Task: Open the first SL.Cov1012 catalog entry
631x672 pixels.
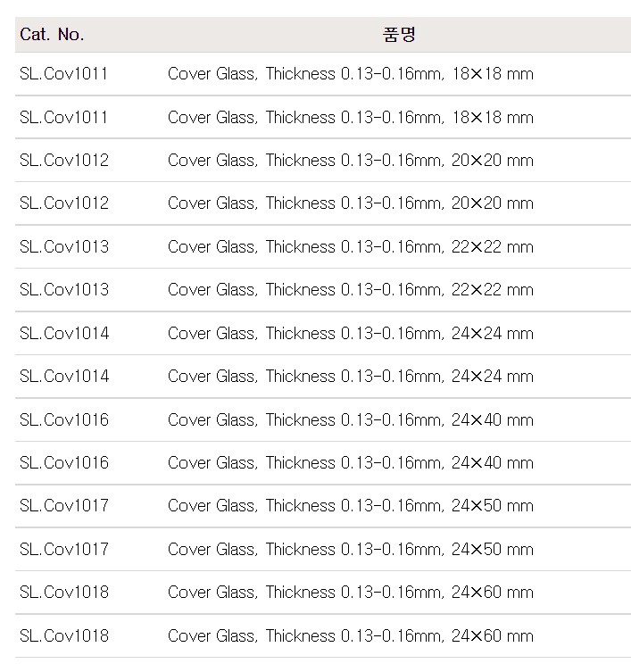Action: tap(64, 161)
